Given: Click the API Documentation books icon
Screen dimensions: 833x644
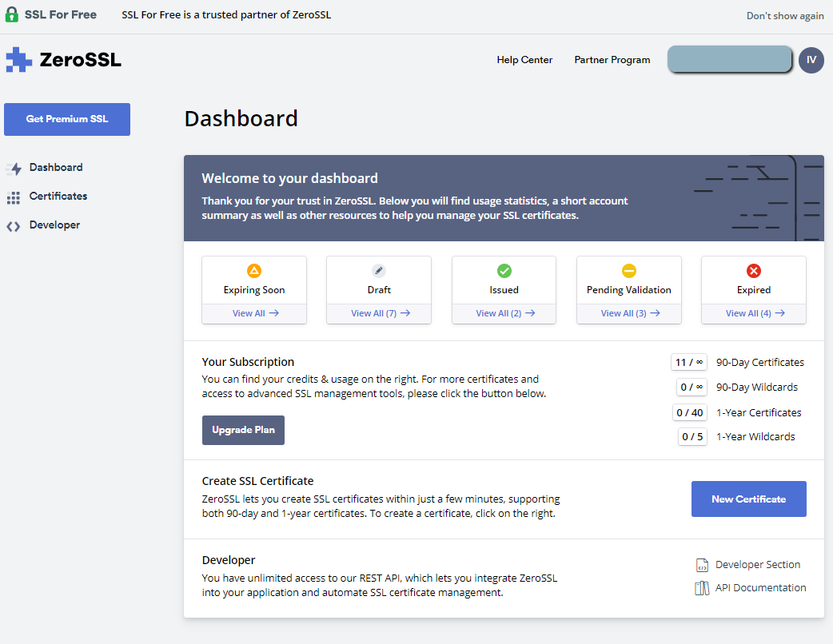Looking at the screenshot, I should point(702,588).
